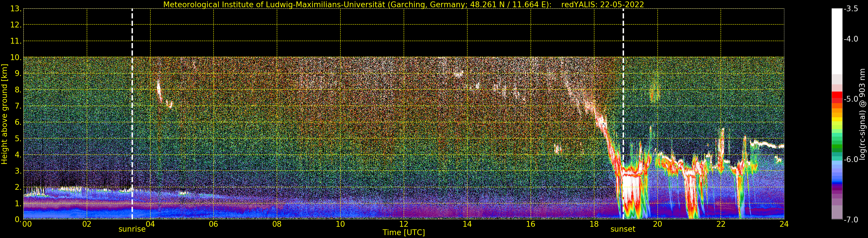Screen dimensions: 868x238
Task: Click the 14 time tick label
Action: click(467, 224)
